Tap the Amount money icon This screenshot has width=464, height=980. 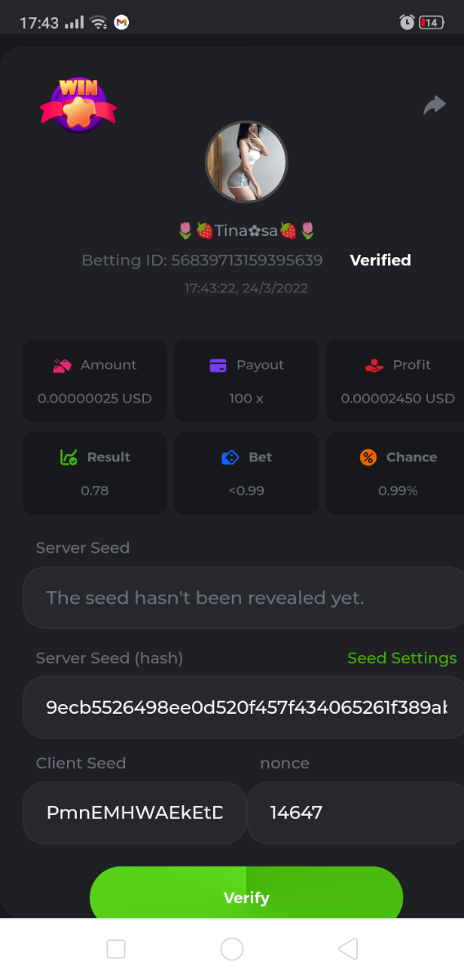[62, 365]
